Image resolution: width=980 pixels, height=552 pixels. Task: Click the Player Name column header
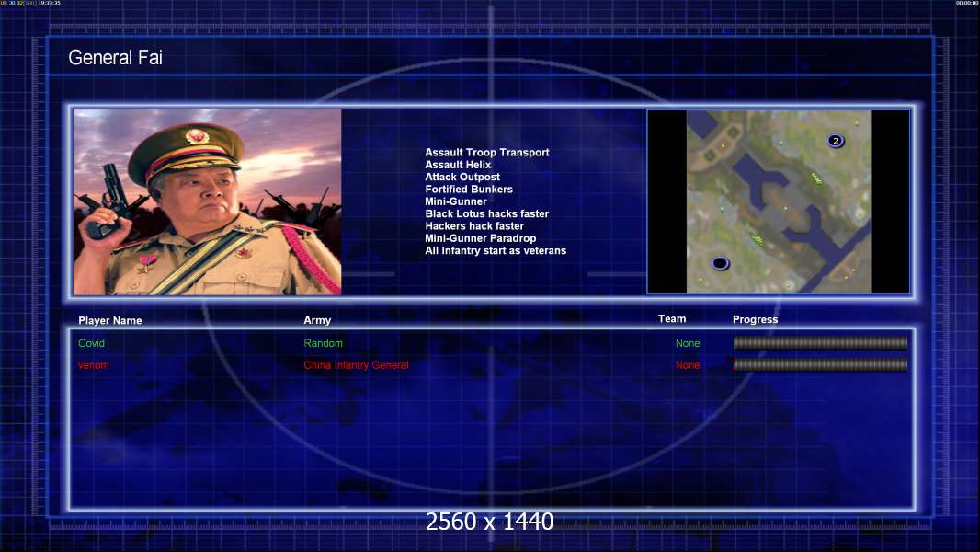[x=110, y=321]
